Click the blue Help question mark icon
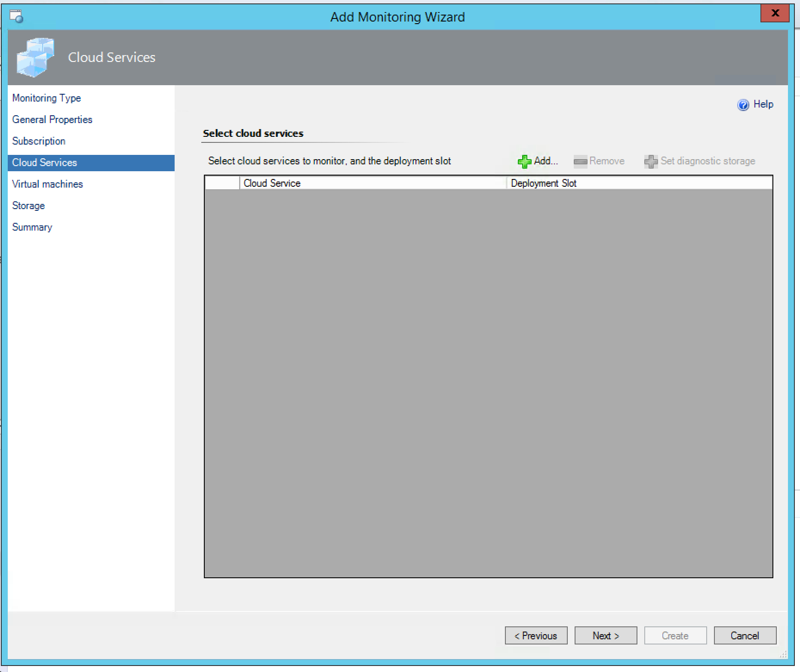Image resolution: width=800 pixels, height=672 pixels. coord(743,105)
